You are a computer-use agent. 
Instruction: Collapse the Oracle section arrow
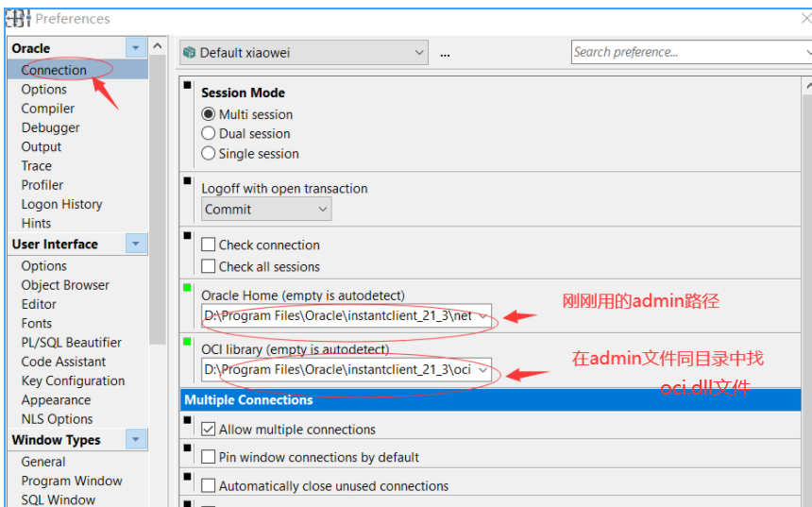136,47
